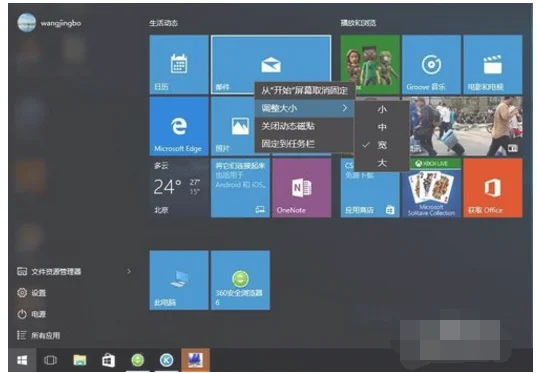Viewport: 537px width, 373px height.
Task: Open the highlighted taskbar app with orange background
Action: tap(195, 360)
